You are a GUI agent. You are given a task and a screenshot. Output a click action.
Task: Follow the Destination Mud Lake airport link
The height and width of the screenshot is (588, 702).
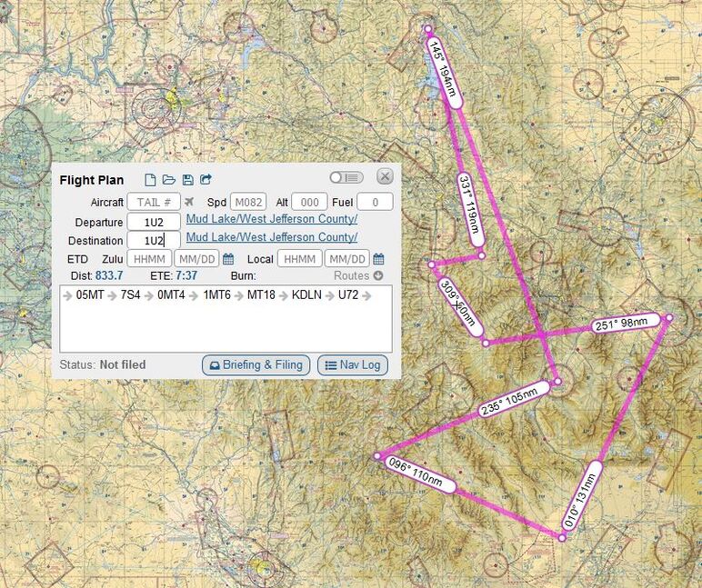271,237
